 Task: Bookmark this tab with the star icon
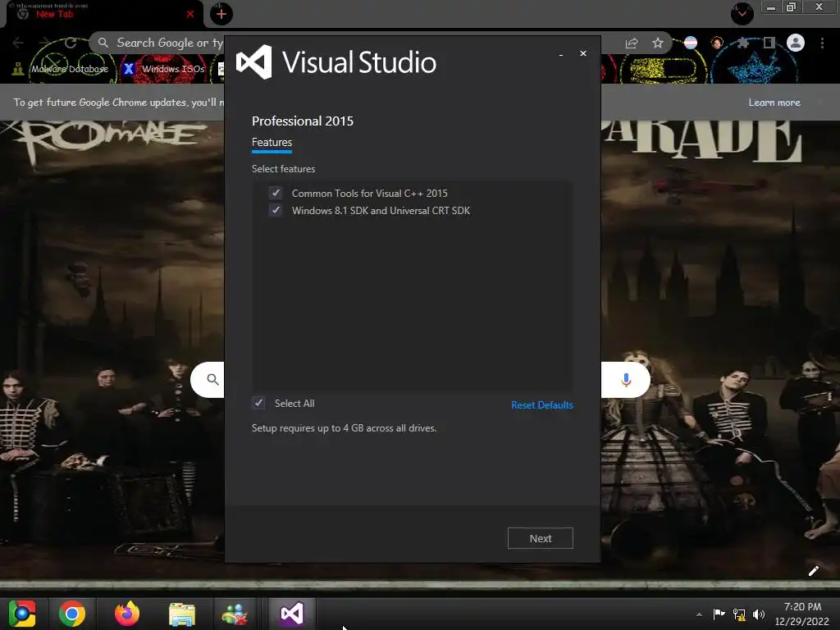coord(658,43)
